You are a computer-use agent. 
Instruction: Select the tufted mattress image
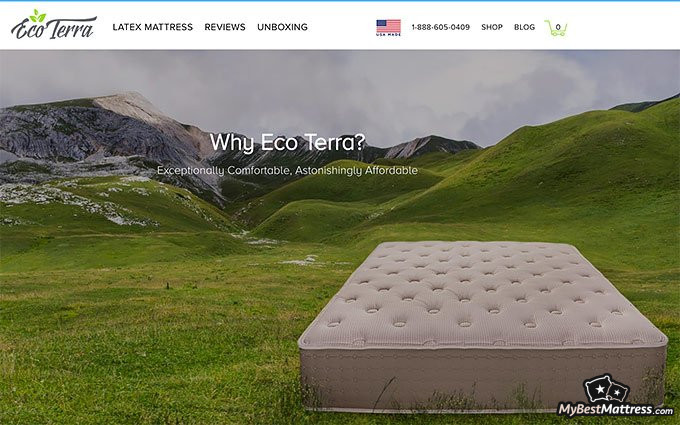point(482,325)
